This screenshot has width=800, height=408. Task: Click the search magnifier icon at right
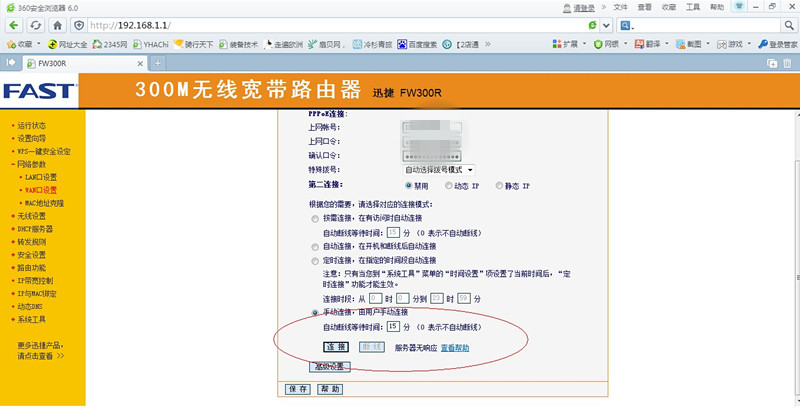(789, 25)
